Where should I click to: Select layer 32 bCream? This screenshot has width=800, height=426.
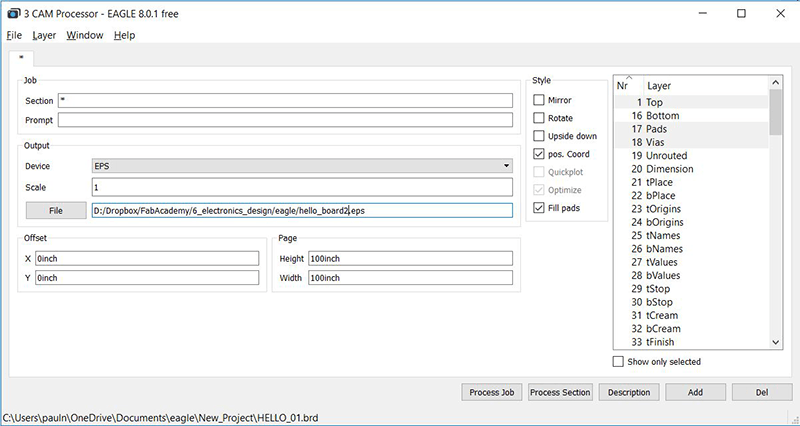[x=692, y=329]
